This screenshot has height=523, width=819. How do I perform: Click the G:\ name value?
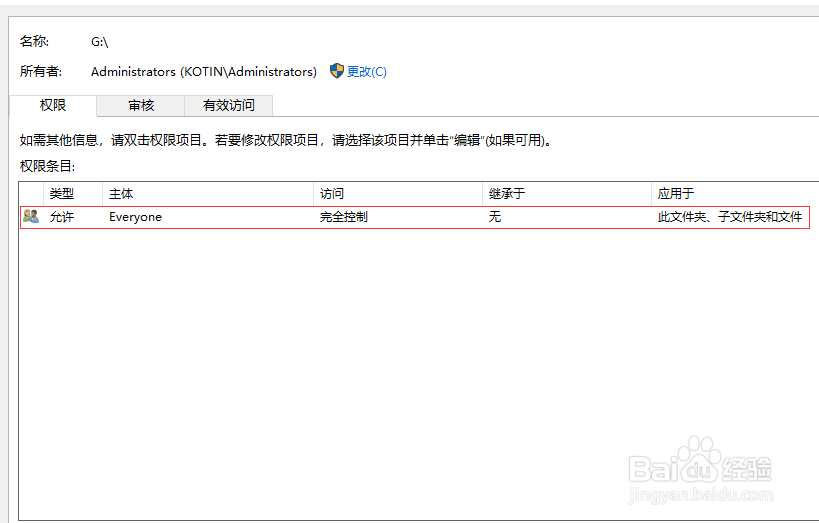[99, 42]
